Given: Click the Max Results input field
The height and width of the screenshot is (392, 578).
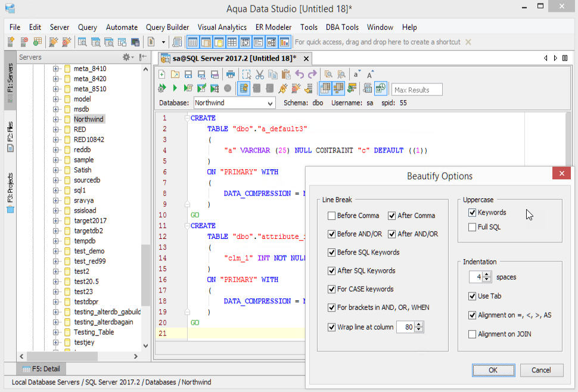Looking at the screenshot, I should point(417,90).
